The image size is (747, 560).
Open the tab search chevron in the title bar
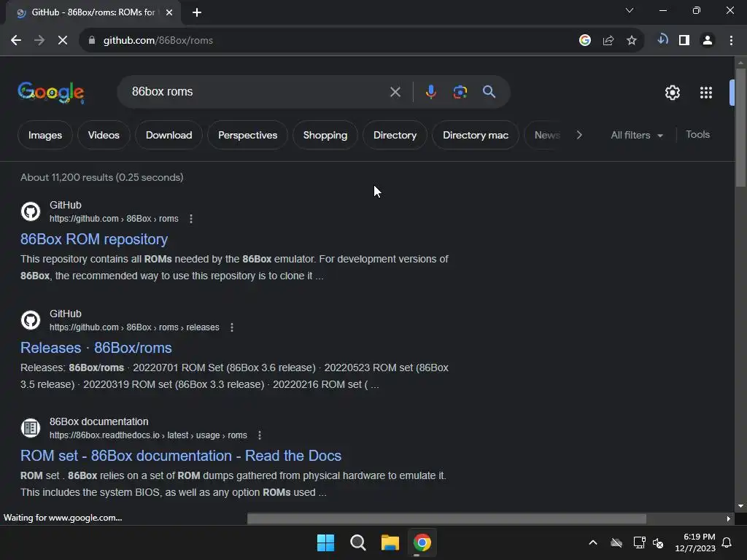click(x=630, y=10)
